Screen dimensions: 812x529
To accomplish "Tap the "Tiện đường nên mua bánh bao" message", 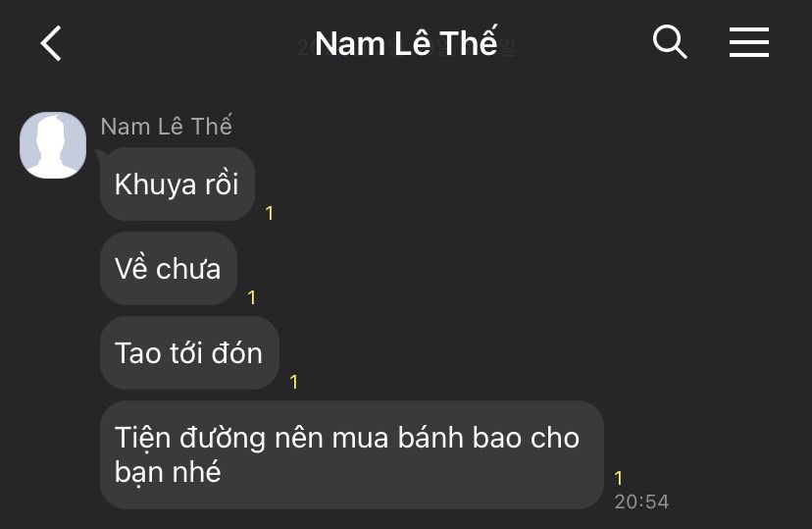I will point(352,454).
